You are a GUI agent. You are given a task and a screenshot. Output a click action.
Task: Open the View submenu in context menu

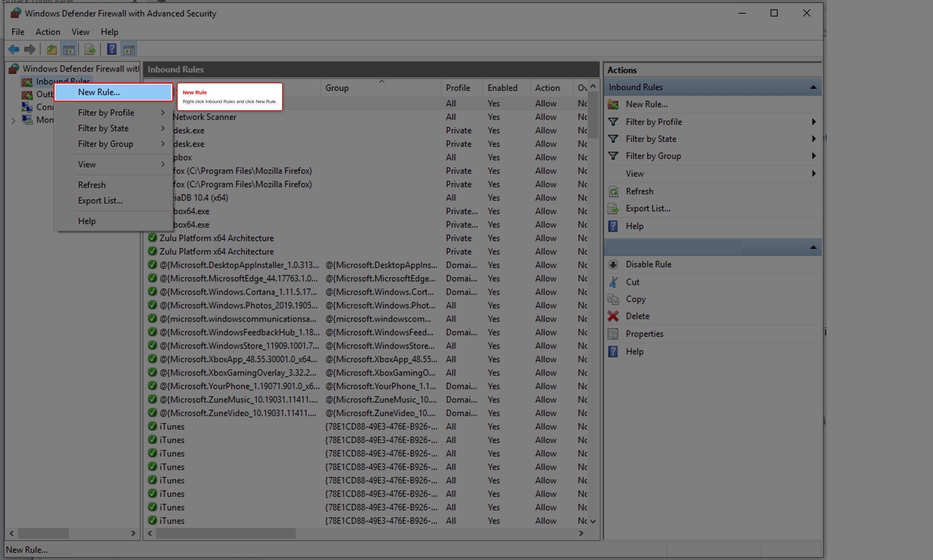tap(113, 164)
